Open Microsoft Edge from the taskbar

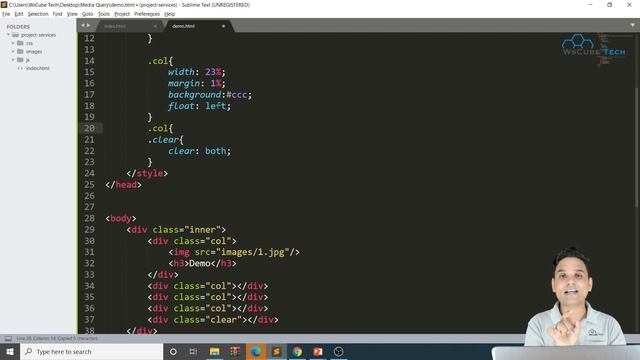point(256,352)
